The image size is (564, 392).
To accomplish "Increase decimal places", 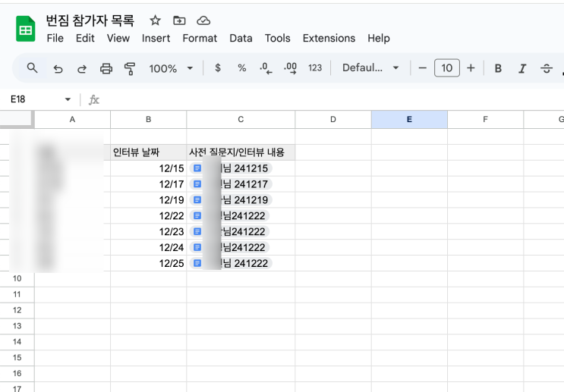I will [x=290, y=68].
